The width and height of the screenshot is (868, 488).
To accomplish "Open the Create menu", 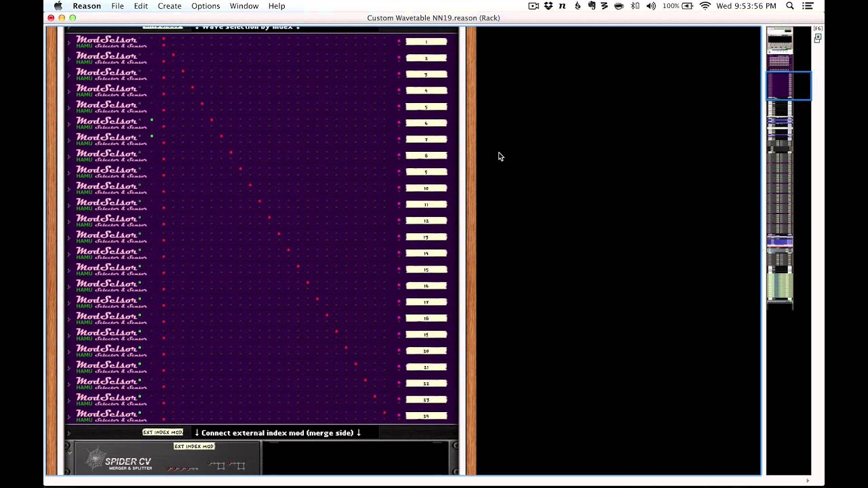I will coord(170,5).
